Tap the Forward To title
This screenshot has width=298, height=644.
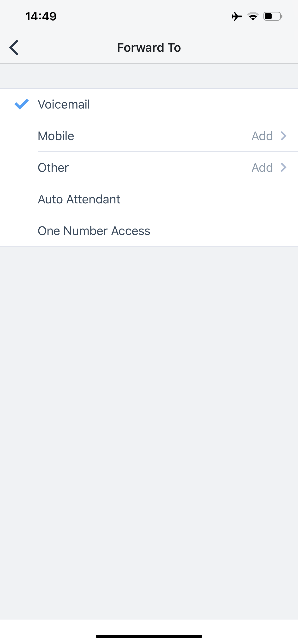pyautogui.click(x=149, y=47)
